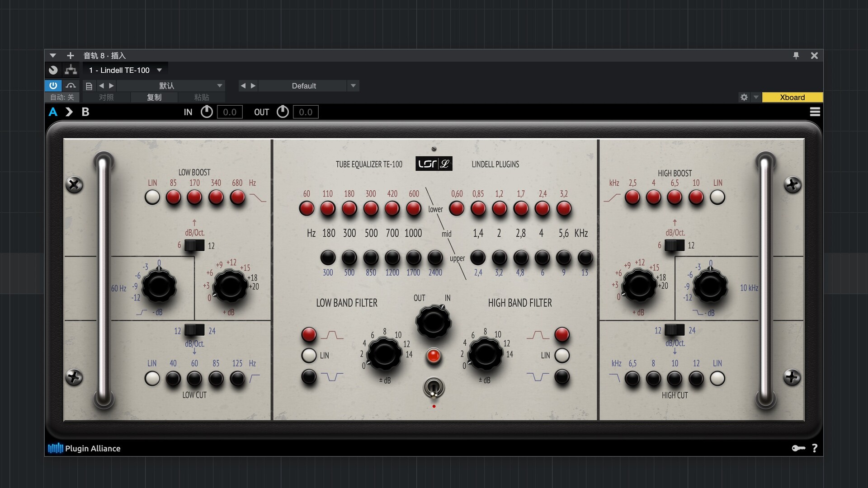Image resolution: width=868 pixels, height=488 pixels.
Task: Open the window menu triangle at top-left
Action: 53,56
